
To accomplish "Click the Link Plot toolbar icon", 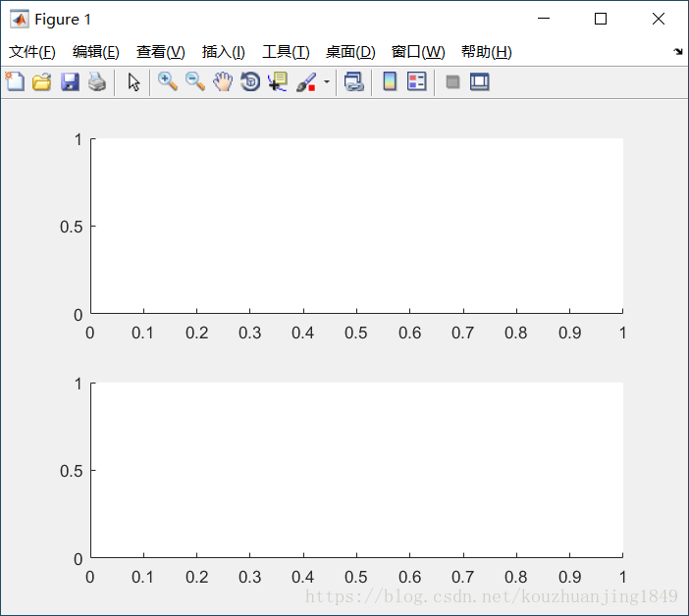I will (354, 82).
